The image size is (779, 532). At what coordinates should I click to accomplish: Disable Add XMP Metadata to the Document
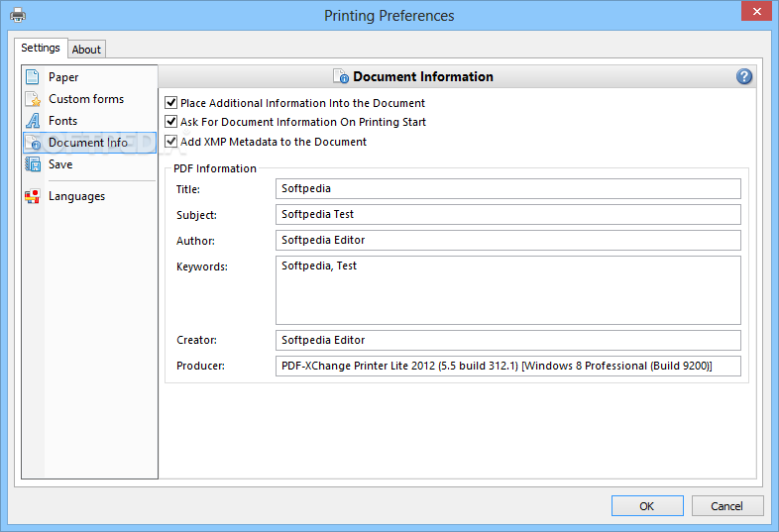(x=170, y=142)
